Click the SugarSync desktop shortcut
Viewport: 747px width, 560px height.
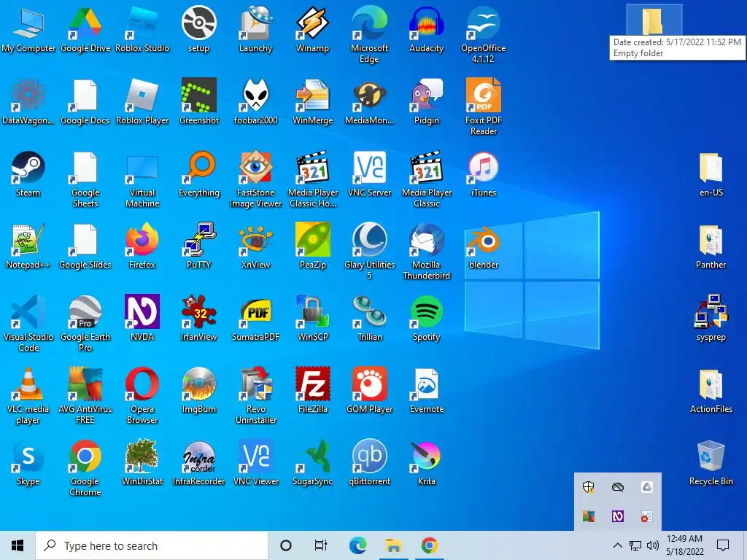[312, 462]
